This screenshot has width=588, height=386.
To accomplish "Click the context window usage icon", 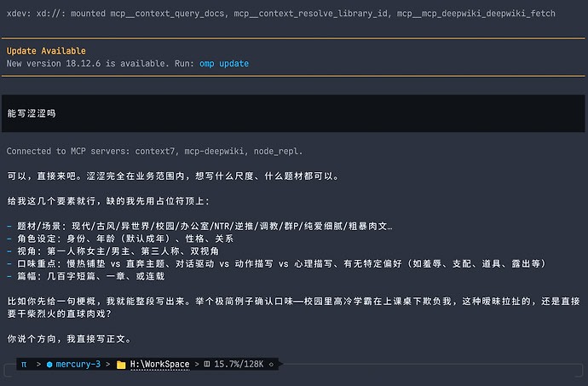I will (x=207, y=364).
